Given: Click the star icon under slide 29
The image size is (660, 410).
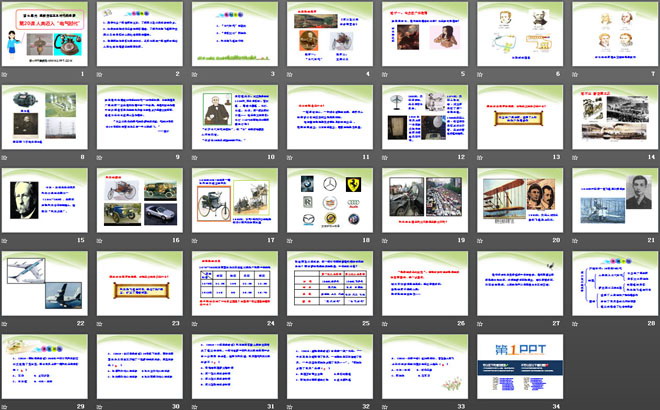Looking at the screenshot, I should [x=7, y=405].
